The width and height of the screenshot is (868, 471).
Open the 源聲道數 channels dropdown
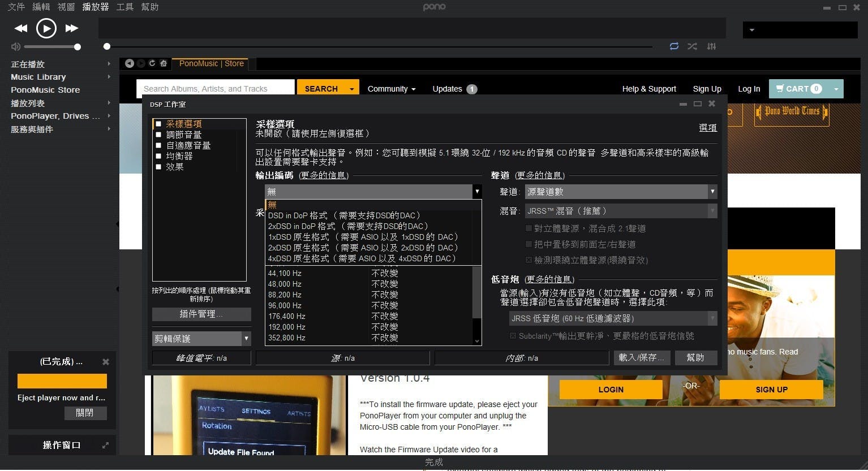[621, 192]
